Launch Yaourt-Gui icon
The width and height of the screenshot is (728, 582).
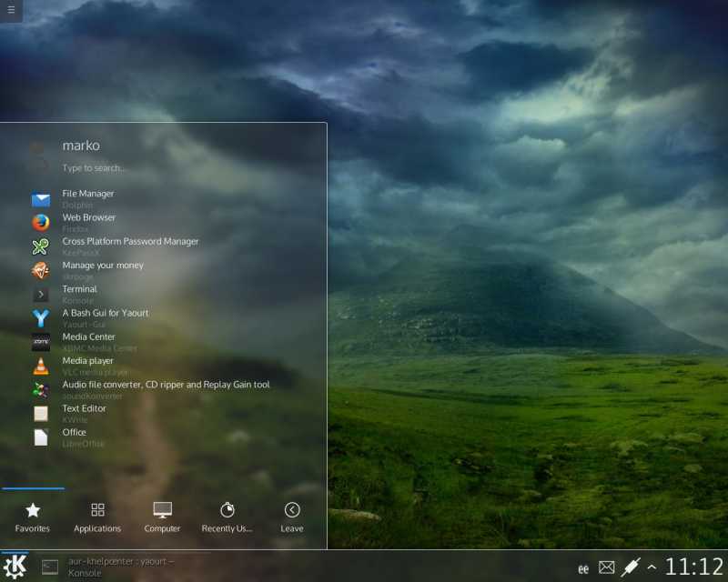click(x=41, y=318)
